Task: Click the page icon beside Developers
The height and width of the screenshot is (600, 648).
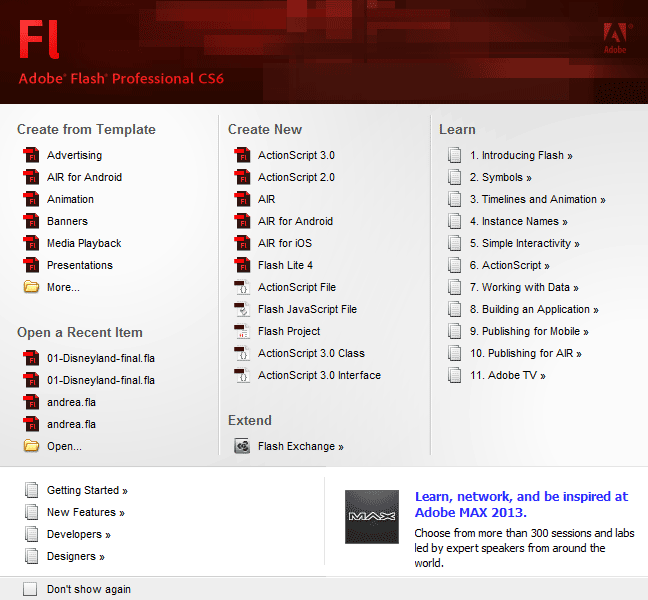Action: point(31,534)
